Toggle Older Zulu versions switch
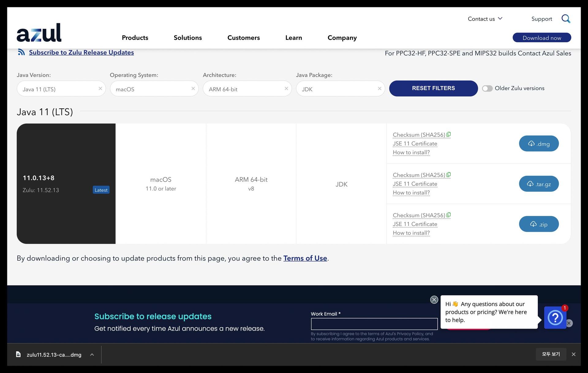The image size is (588, 373). [487, 89]
